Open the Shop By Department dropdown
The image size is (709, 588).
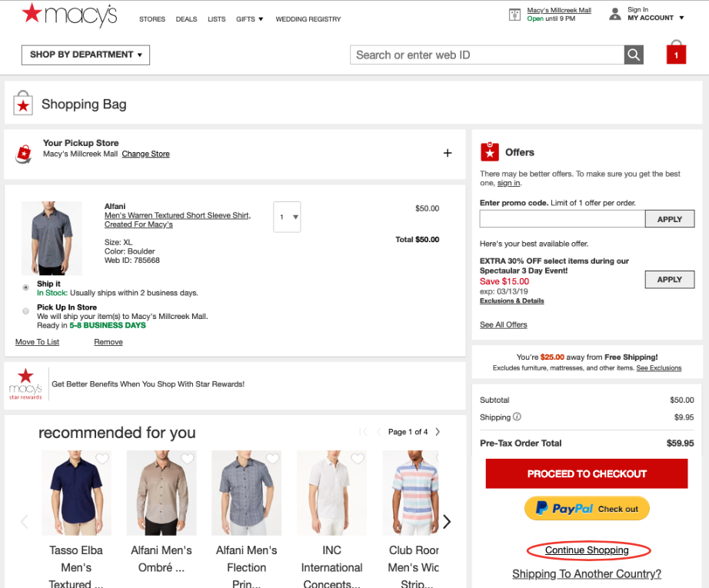coord(85,55)
